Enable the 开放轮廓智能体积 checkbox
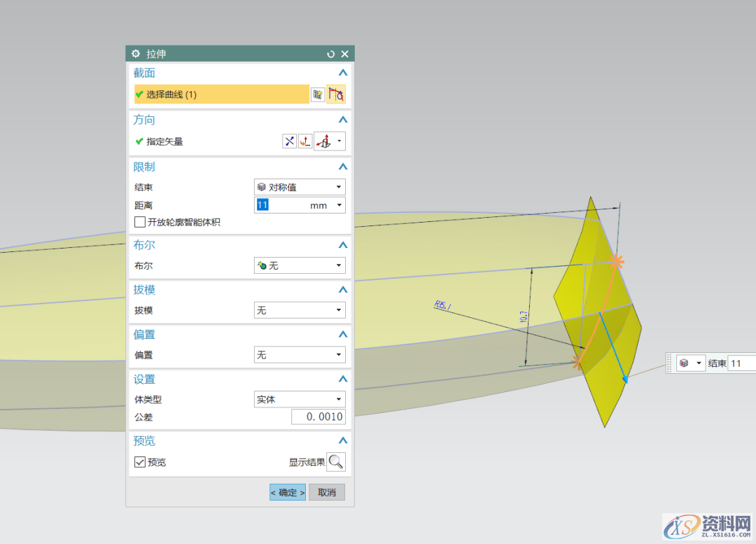This screenshot has height=544, width=756. pyautogui.click(x=141, y=222)
